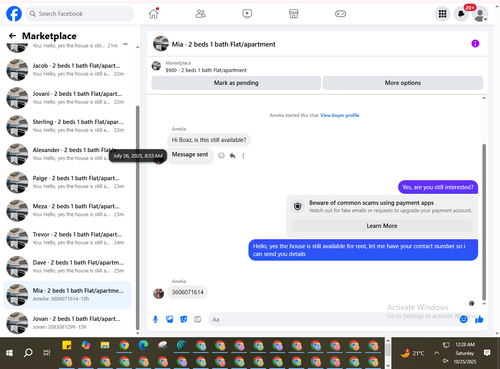500x369 pixels.
Task: Open Sticky Notes on taskbar
Action: pos(67,346)
